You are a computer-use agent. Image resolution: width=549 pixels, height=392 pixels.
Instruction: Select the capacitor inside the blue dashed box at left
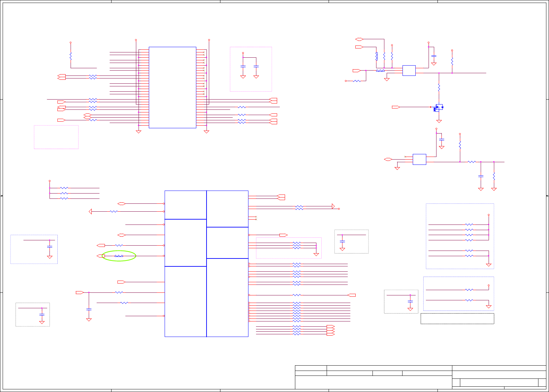pos(50,246)
